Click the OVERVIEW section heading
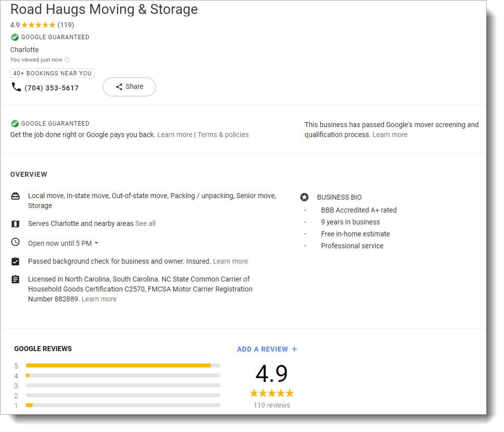Viewport: 504px width, 432px height. tap(29, 174)
